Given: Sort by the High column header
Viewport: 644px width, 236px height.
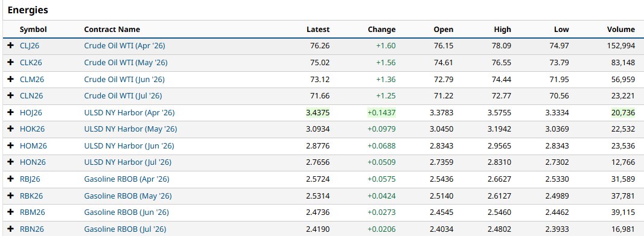Looking at the screenshot, I should point(503,30).
